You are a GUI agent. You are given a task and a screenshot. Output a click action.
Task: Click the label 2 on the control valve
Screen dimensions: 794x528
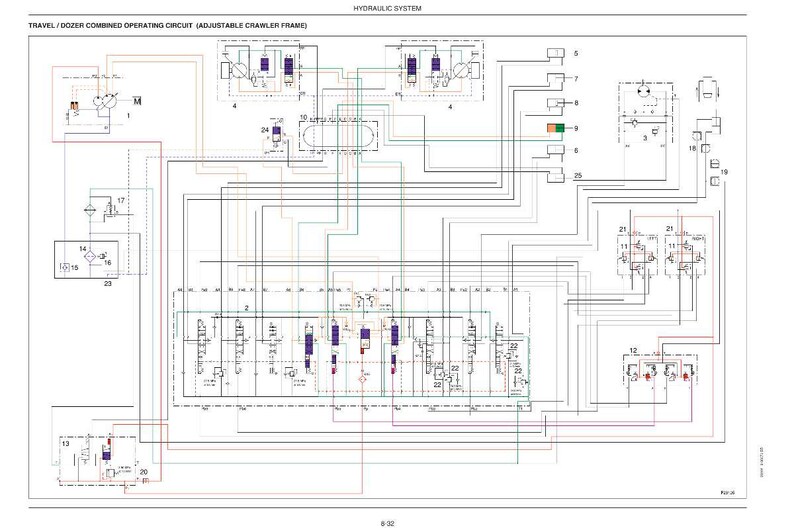tap(247, 308)
